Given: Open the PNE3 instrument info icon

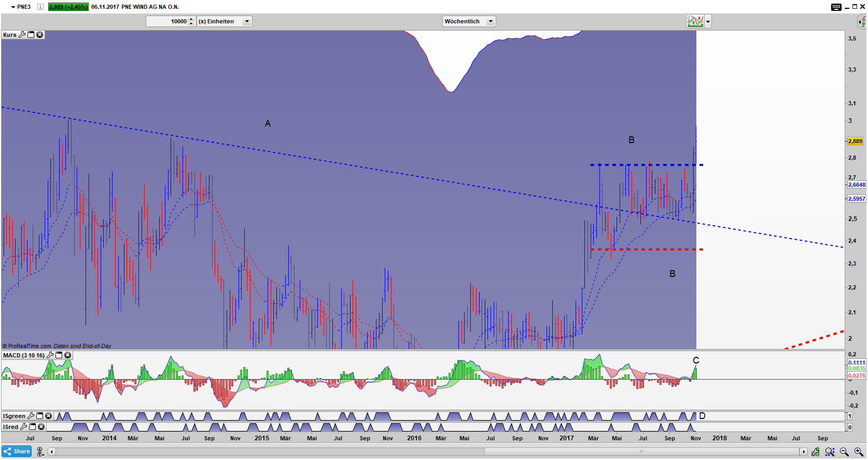Looking at the screenshot, I should pos(40,7).
